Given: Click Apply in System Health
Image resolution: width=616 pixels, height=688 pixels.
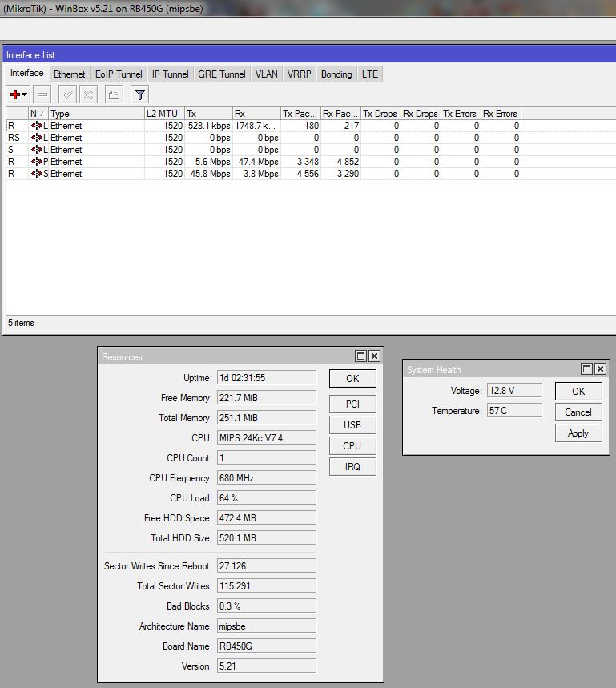Looking at the screenshot, I should (x=578, y=433).
